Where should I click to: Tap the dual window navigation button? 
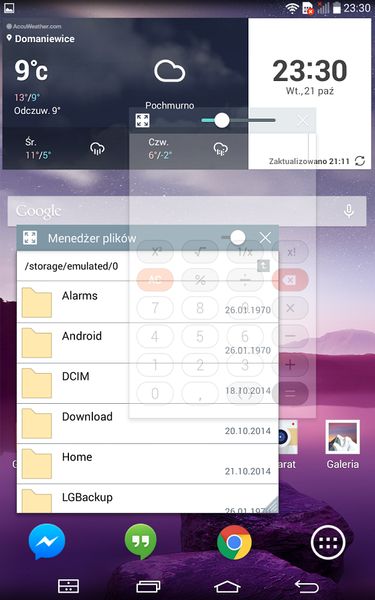(x=68, y=586)
